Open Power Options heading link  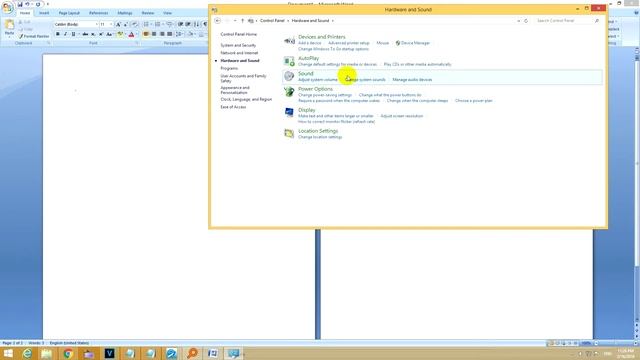pos(316,89)
